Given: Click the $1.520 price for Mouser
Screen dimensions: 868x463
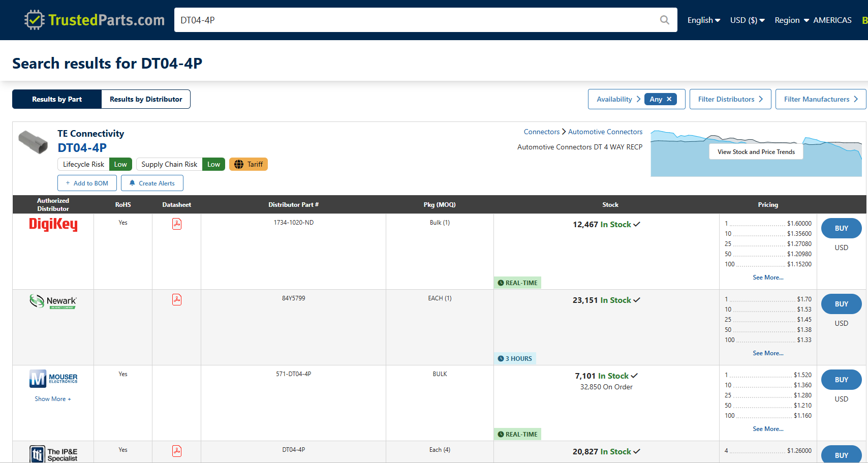Looking at the screenshot, I should click(802, 375).
